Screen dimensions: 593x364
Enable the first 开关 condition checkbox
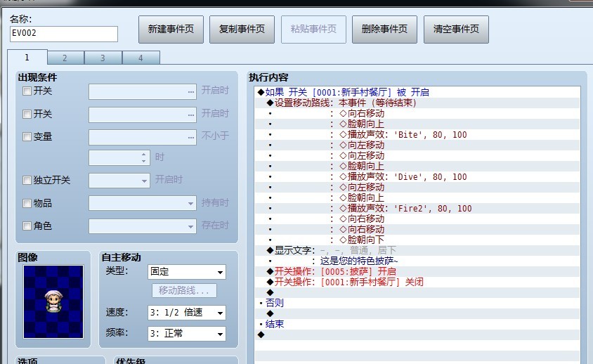tap(27, 91)
